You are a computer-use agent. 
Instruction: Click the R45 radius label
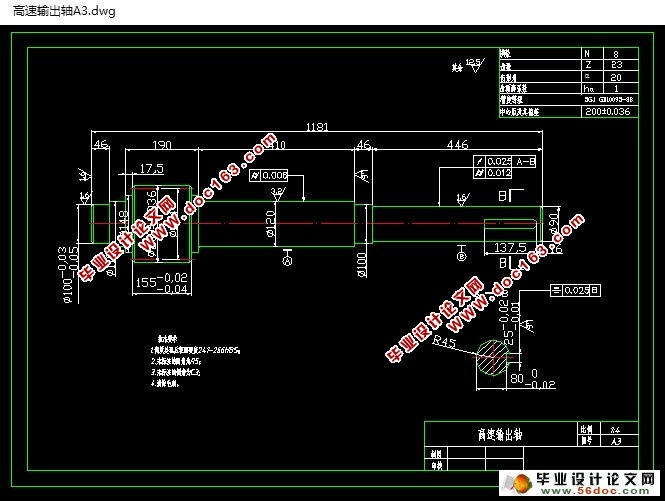(444, 341)
